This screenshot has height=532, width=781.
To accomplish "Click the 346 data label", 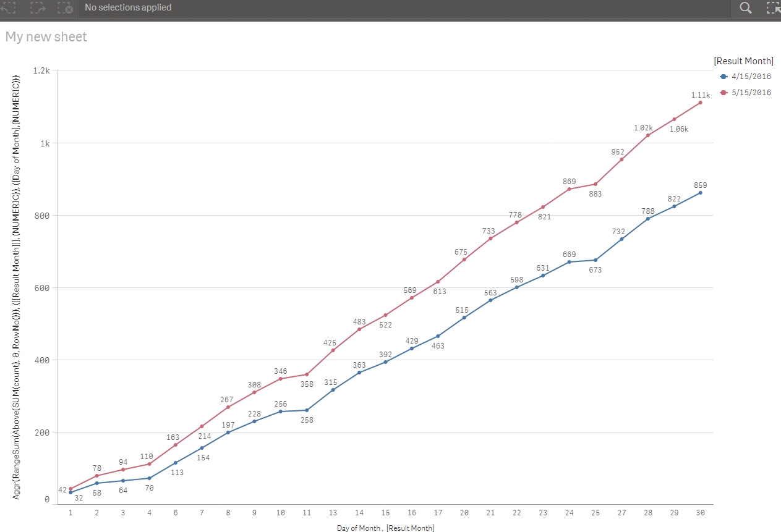I will click(281, 371).
